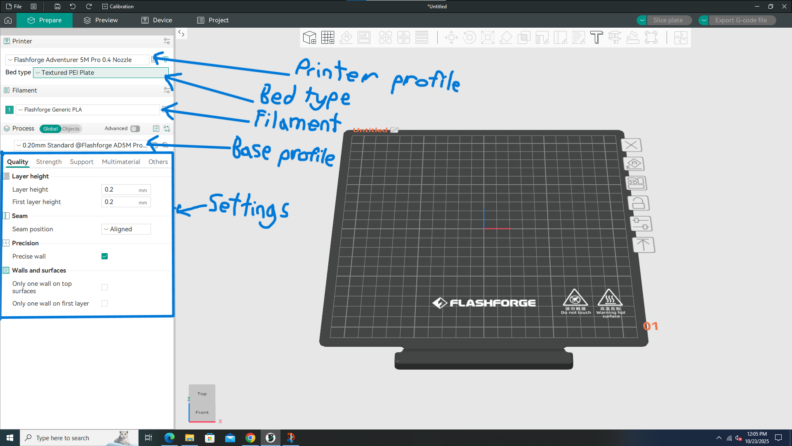Viewport: 792px width, 446px height.
Task: Click the Split to objects icon
Action: coord(385,37)
